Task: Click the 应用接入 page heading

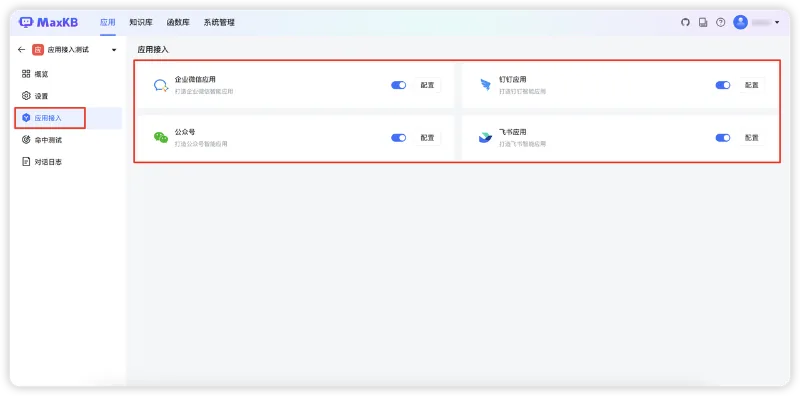Action: click(x=153, y=50)
